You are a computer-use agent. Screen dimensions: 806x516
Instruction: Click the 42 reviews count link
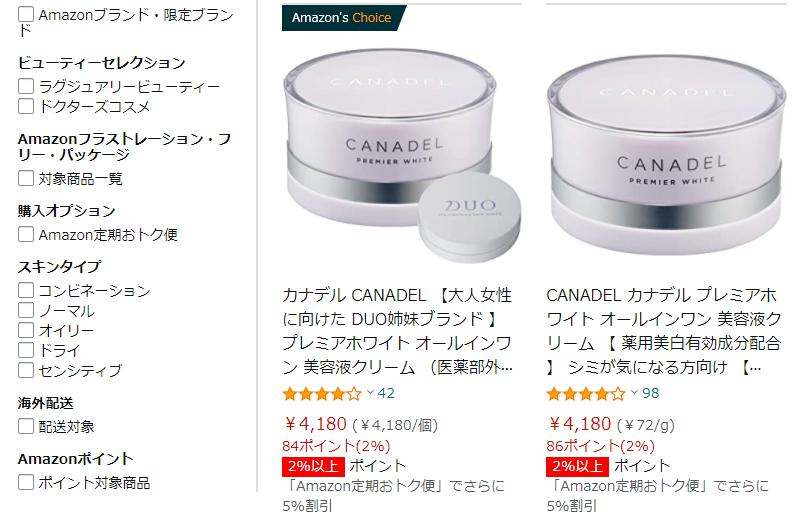point(386,393)
